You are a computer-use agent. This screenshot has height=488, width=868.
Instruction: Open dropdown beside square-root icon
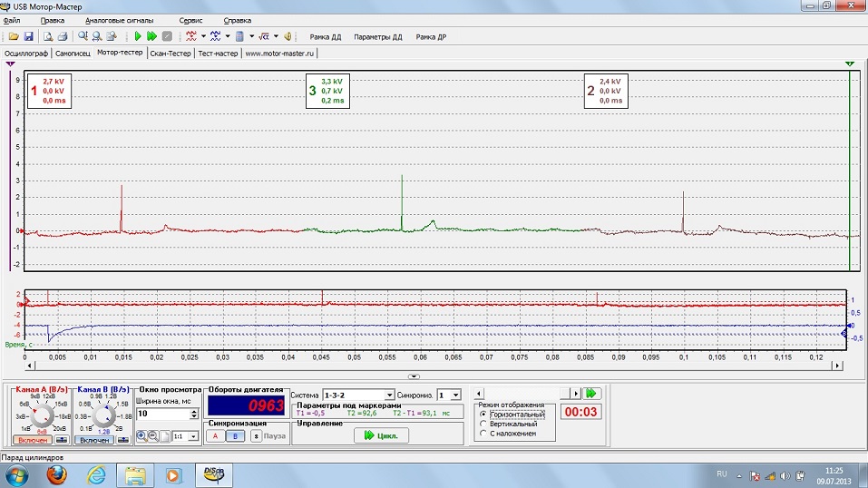tap(276, 36)
